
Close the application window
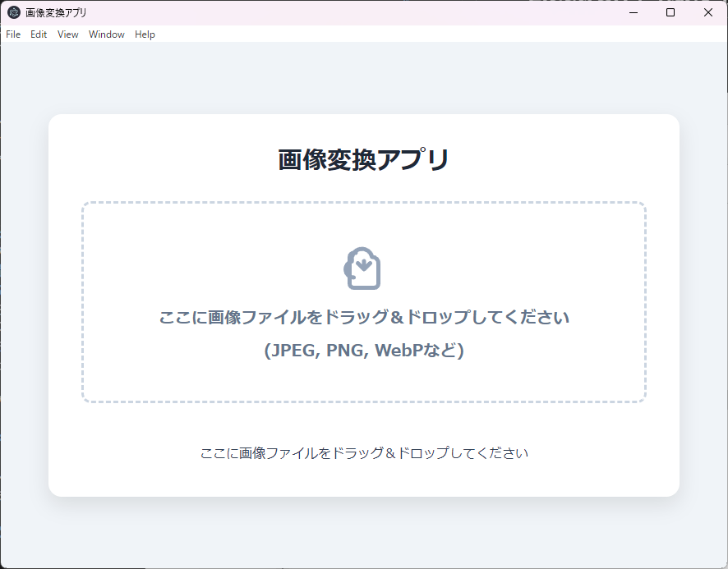(x=708, y=12)
